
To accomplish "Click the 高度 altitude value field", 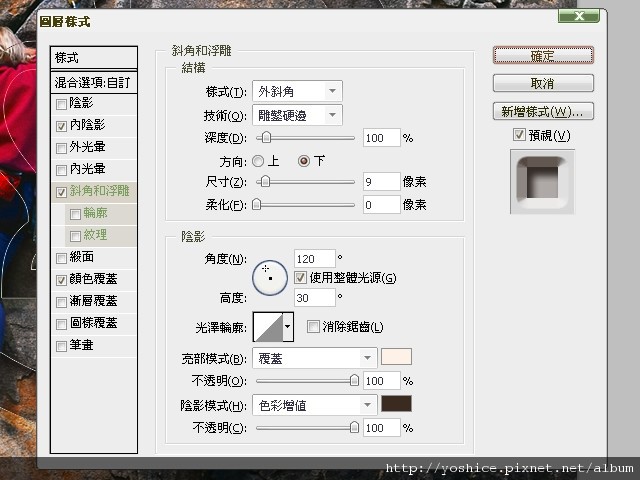I will pyautogui.click(x=315, y=298).
